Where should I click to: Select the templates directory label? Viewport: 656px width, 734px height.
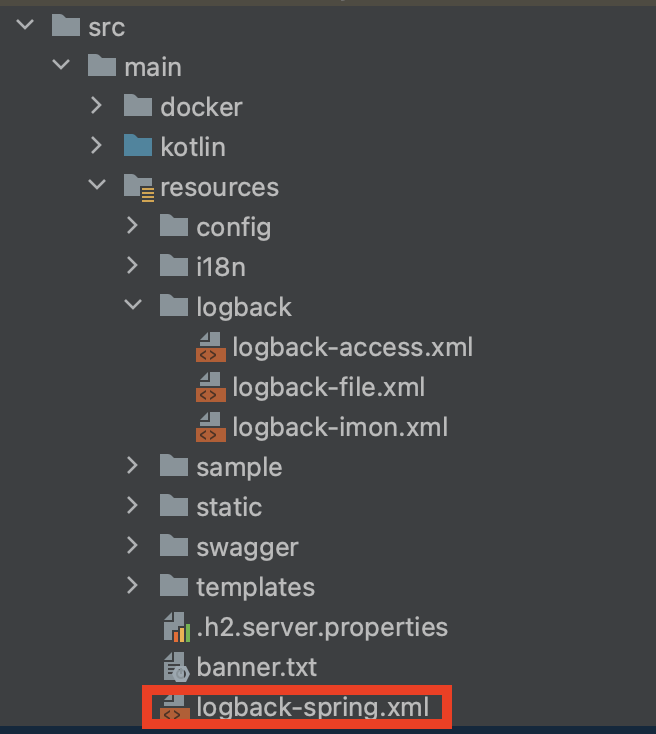pos(256,587)
